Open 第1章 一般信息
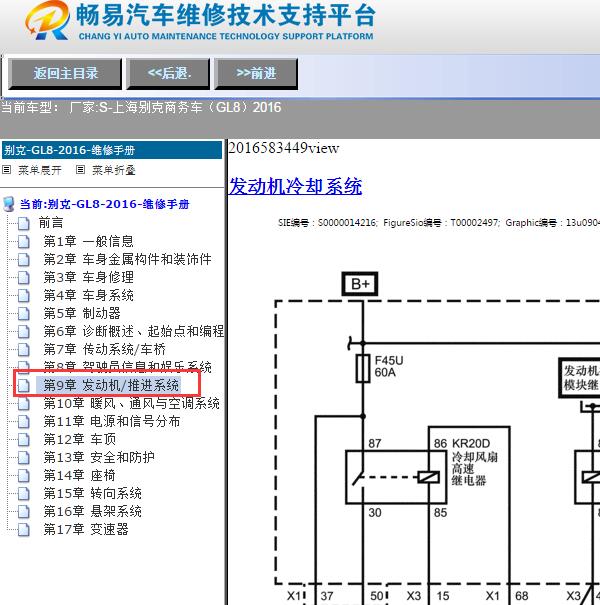600x605 pixels. 88,241
